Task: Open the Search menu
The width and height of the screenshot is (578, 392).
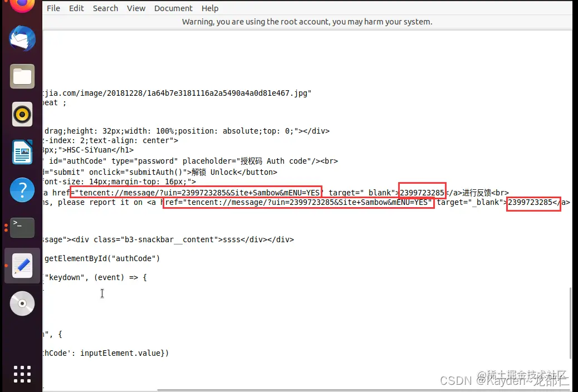Action: pos(105,8)
